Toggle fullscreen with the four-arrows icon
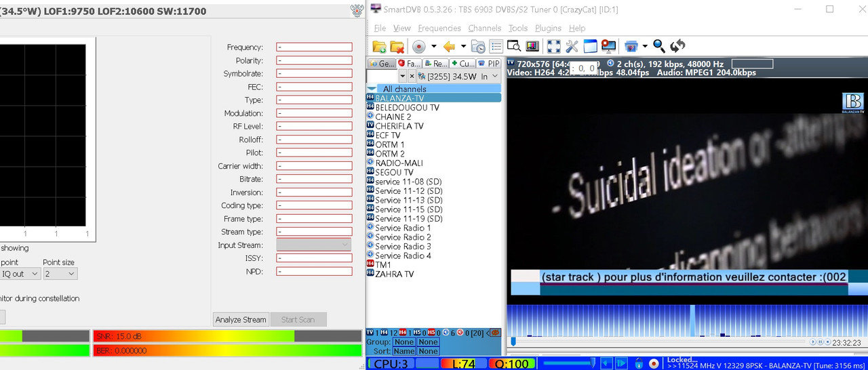868x370 pixels. click(554, 46)
